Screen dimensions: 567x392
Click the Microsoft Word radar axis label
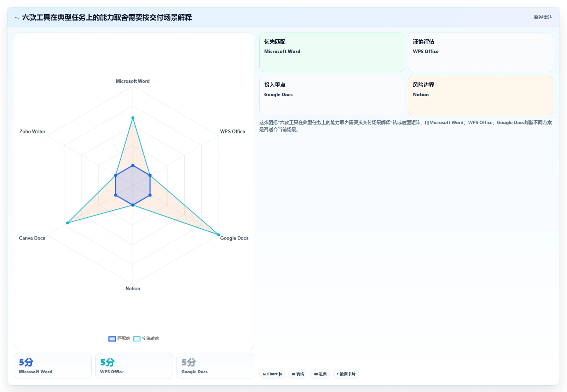coord(133,81)
